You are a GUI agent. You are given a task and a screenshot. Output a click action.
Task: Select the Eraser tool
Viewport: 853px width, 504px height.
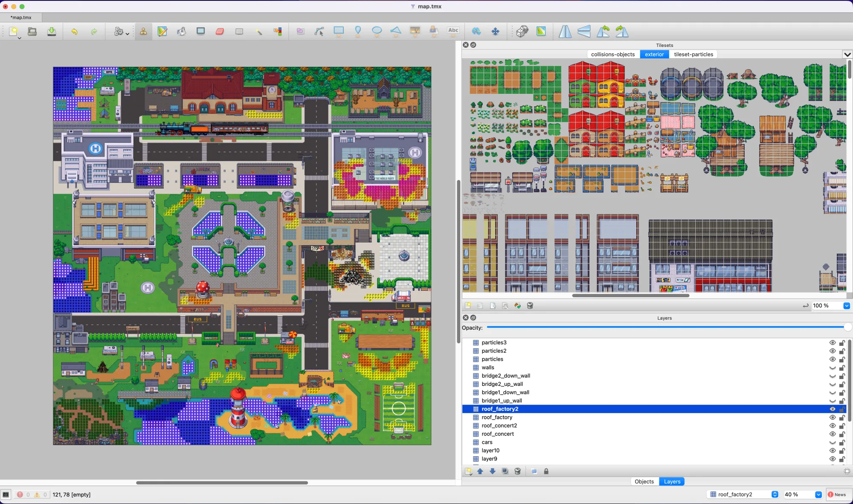(x=220, y=31)
